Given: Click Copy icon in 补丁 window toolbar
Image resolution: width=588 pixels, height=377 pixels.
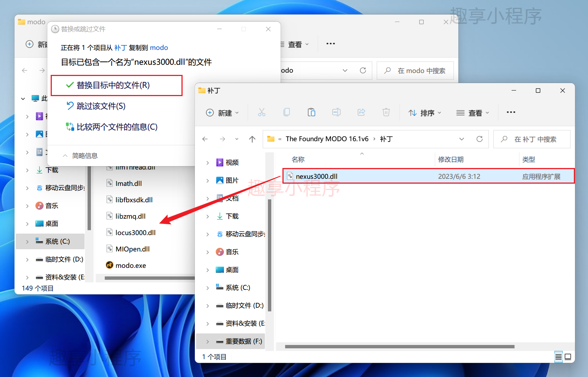Looking at the screenshot, I should point(287,113).
